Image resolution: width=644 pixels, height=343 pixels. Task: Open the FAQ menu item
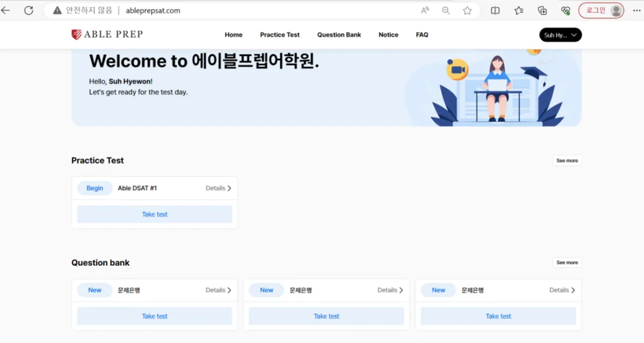coord(422,35)
